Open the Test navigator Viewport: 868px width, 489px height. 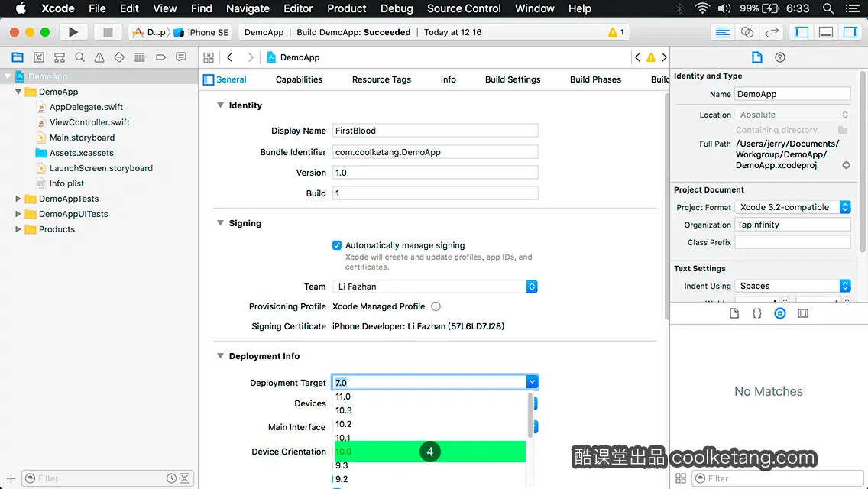[119, 57]
